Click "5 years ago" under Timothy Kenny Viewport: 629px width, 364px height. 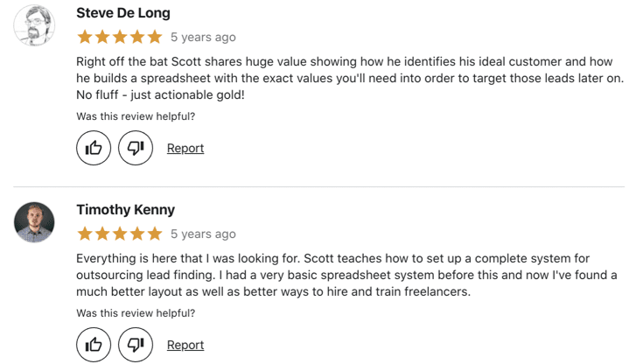[x=203, y=234]
